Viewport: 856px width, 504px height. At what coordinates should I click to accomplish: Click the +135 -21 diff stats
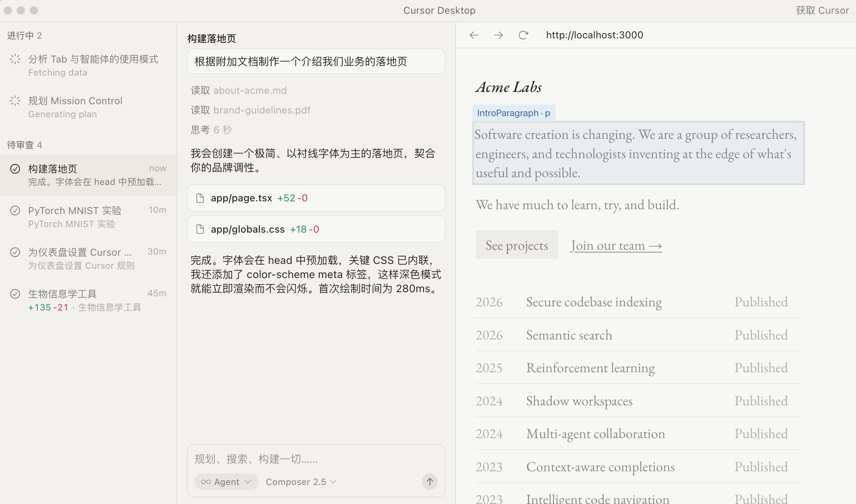(x=48, y=307)
